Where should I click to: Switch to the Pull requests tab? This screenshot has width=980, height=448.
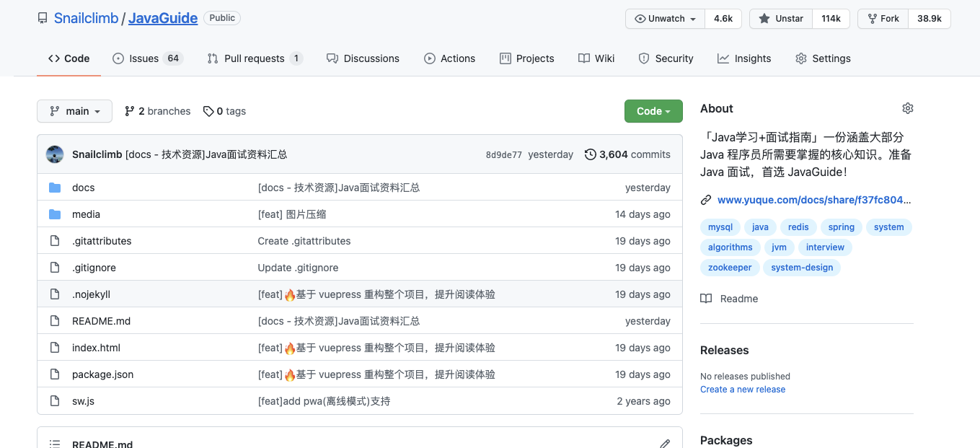point(255,58)
